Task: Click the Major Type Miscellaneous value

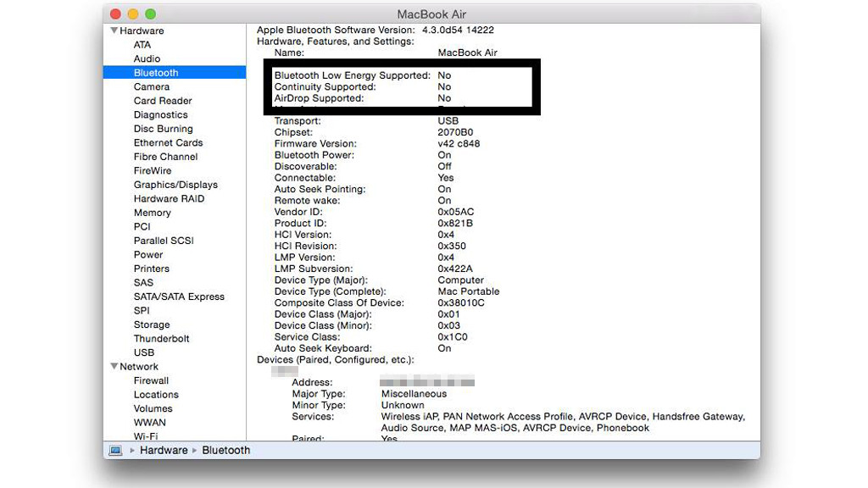Action: tap(414, 394)
